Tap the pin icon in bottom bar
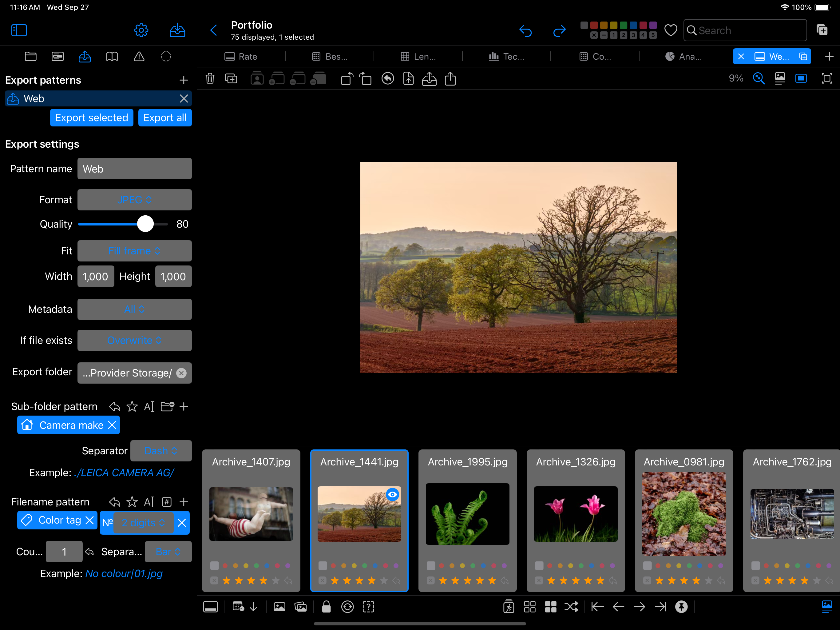 tap(682, 607)
